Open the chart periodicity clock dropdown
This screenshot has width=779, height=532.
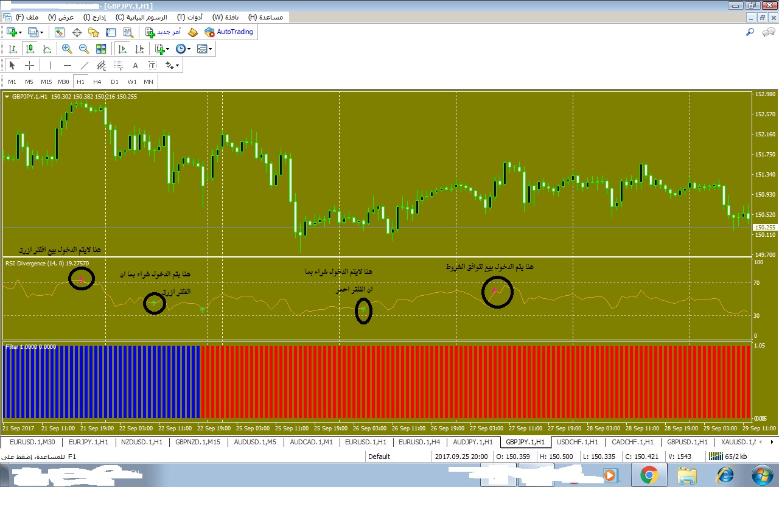[183, 49]
